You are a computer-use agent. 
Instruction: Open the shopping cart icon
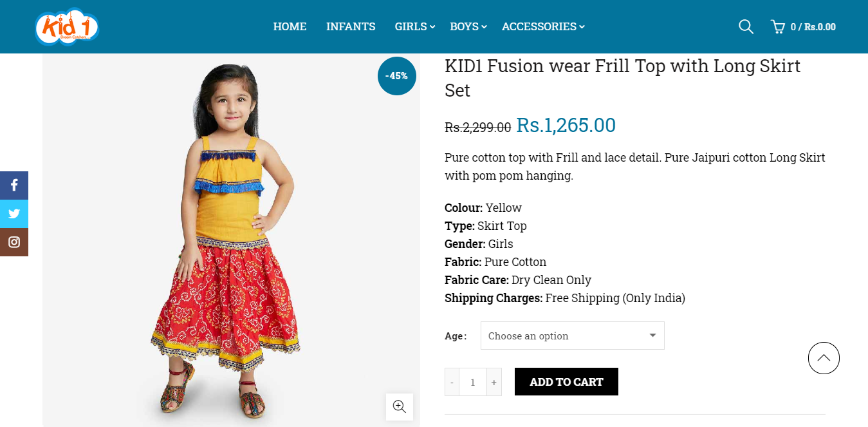coord(778,26)
